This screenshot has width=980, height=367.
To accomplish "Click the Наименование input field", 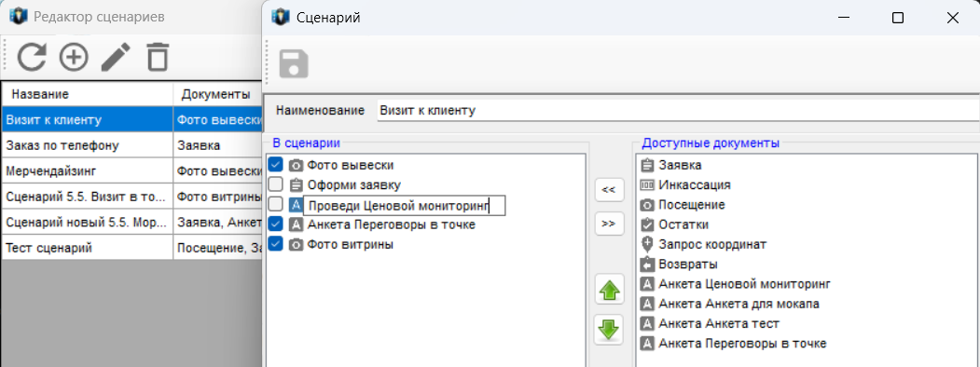I will [x=679, y=111].
